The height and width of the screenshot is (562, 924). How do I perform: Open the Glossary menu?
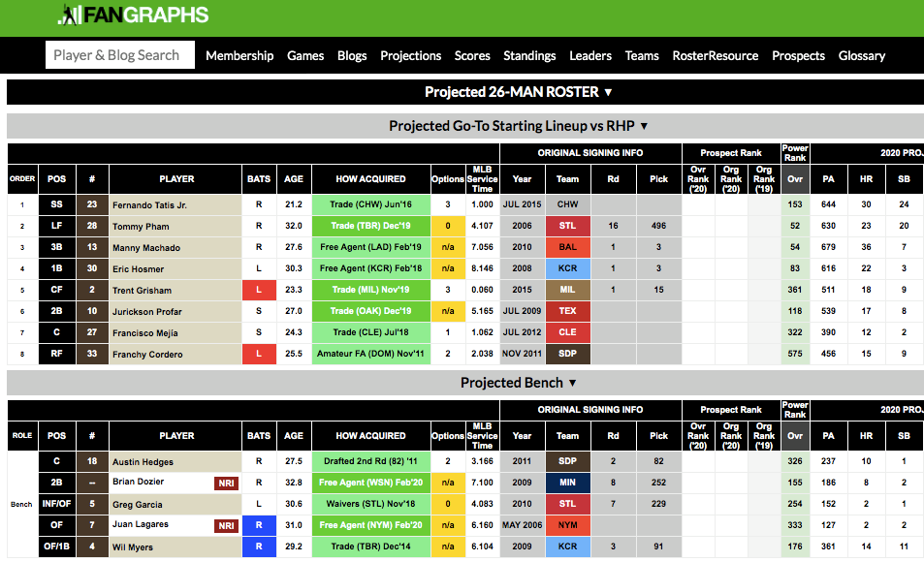[x=862, y=55]
